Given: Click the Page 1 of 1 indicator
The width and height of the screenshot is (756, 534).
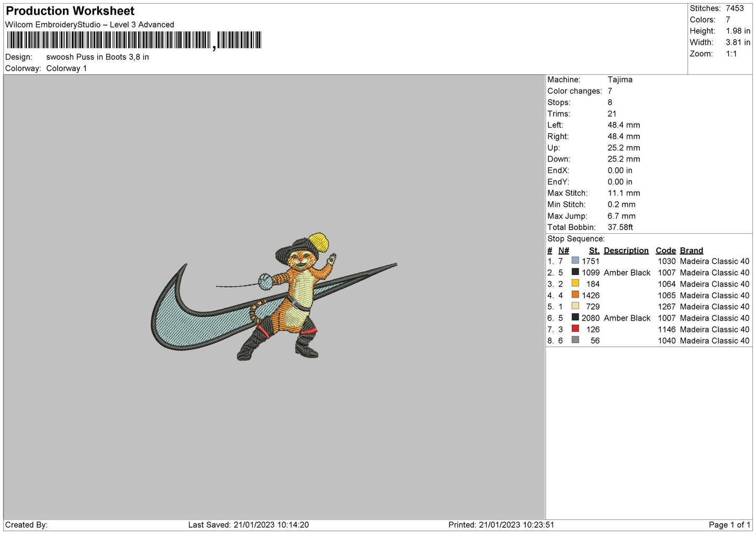Looking at the screenshot, I should point(729,525).
